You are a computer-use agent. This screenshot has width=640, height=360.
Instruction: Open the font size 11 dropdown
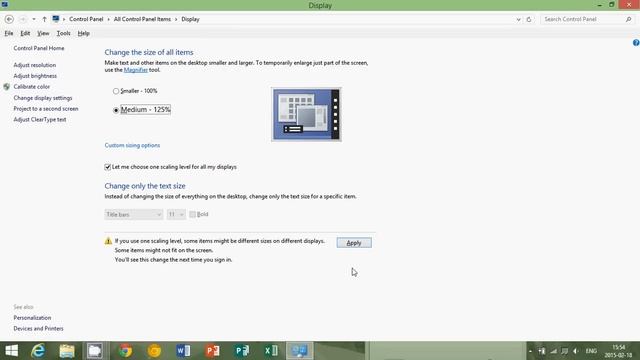pyautogui.click(x=176, y=214)
